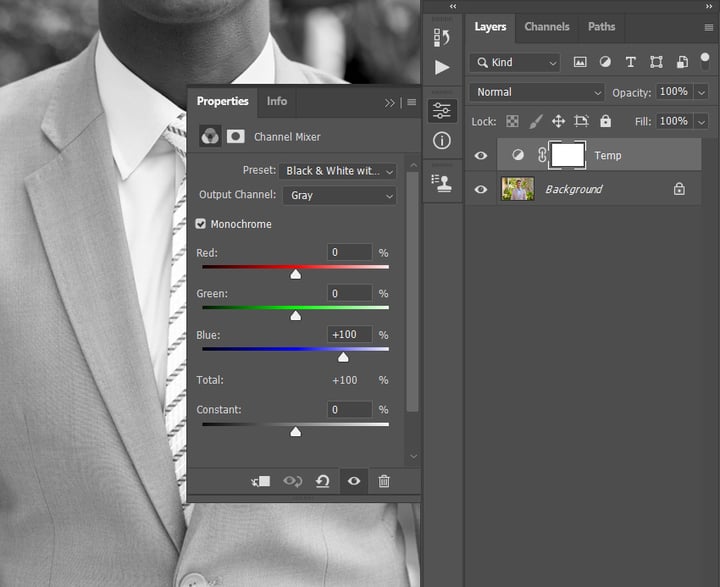This screenshot has width=720, height=587.
Task: Click the Red percentage field
Action: [x=349, y=252]
